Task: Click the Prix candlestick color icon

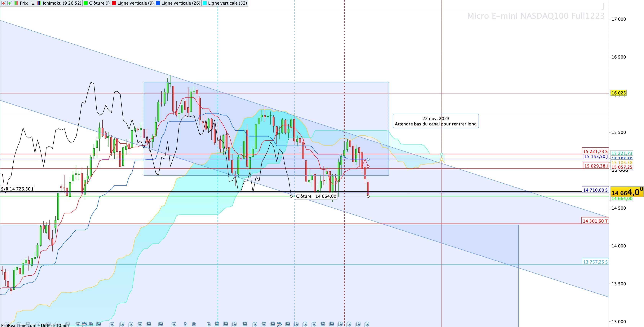Action: [16, 3]
